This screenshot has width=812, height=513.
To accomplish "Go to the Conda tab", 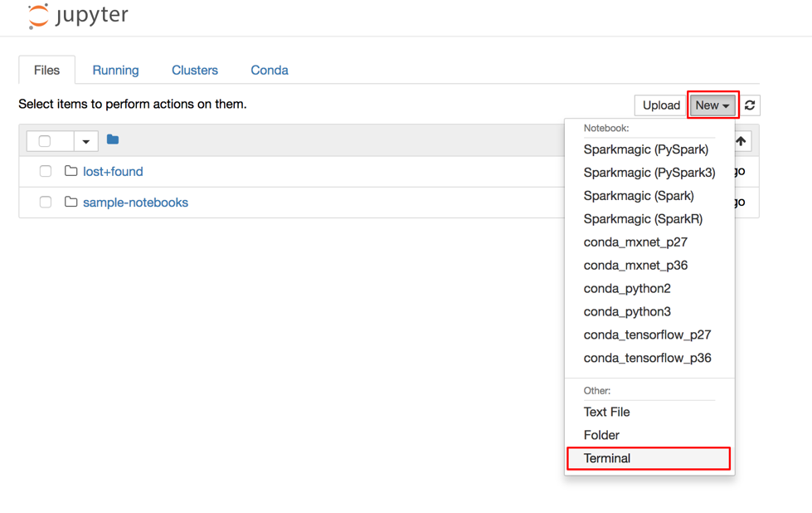I will [270, 70].
